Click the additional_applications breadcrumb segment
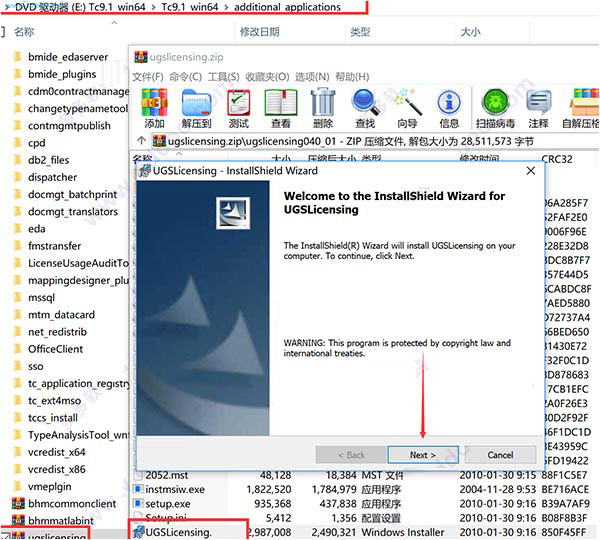Screen dimensions: 600x540 287,7
